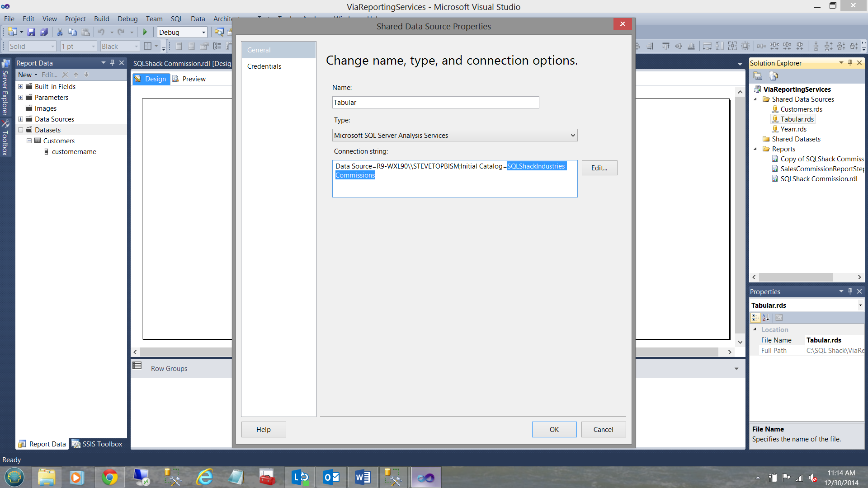
Task: Confirm dialog with the OK button
Action: tap(554, 429)
